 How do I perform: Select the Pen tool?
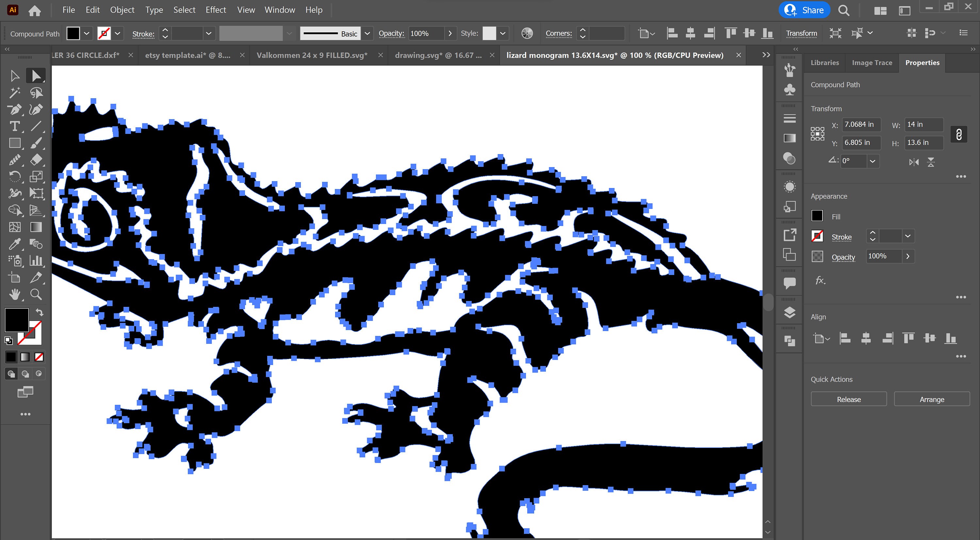click(x=15, y=109)
